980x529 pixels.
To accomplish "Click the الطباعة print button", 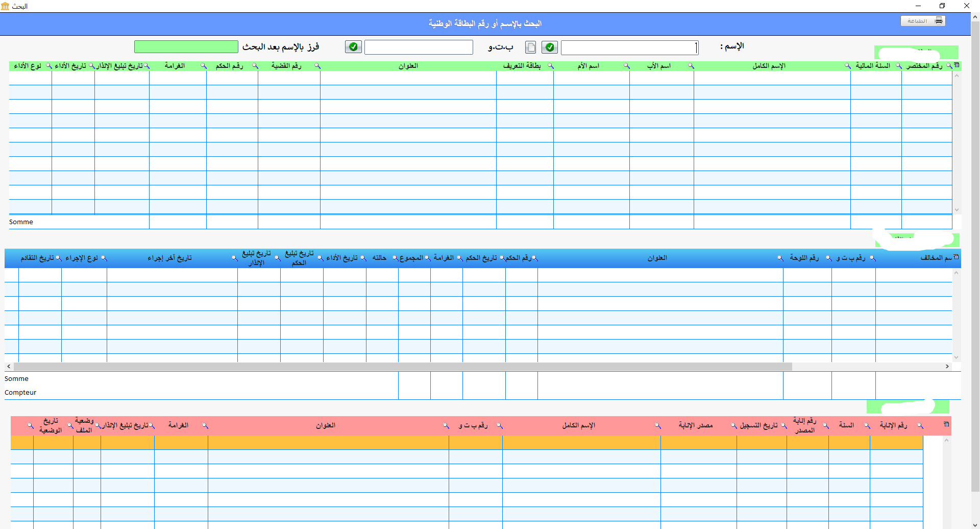I will [x=923, y=21].
